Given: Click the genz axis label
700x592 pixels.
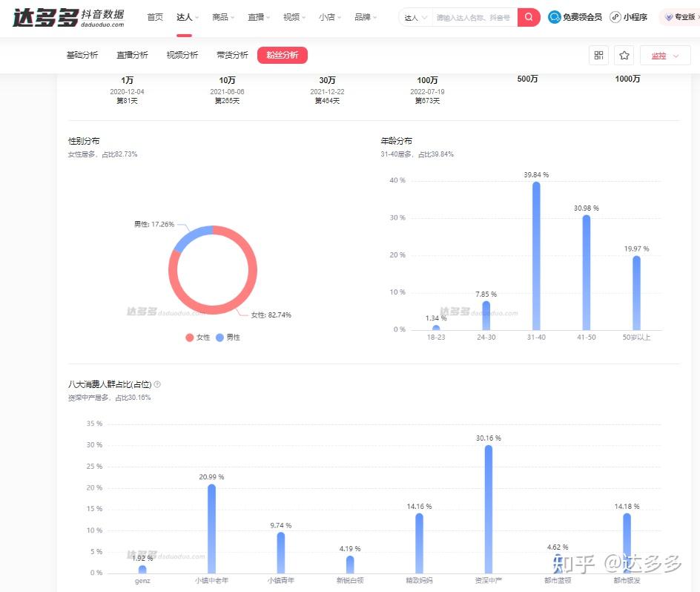Looking at the screenshot, I should (x=142, y=581).
